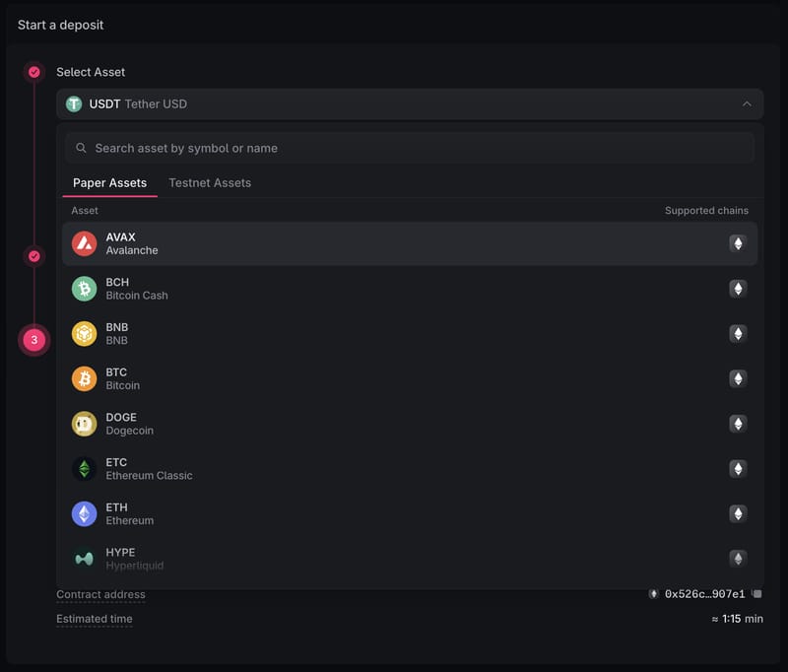Image resolution: width=788 pixels, height=672 pixels.
Task: Click the HYPE Hyperliquid coin icon
Action: tap(84, 559)
